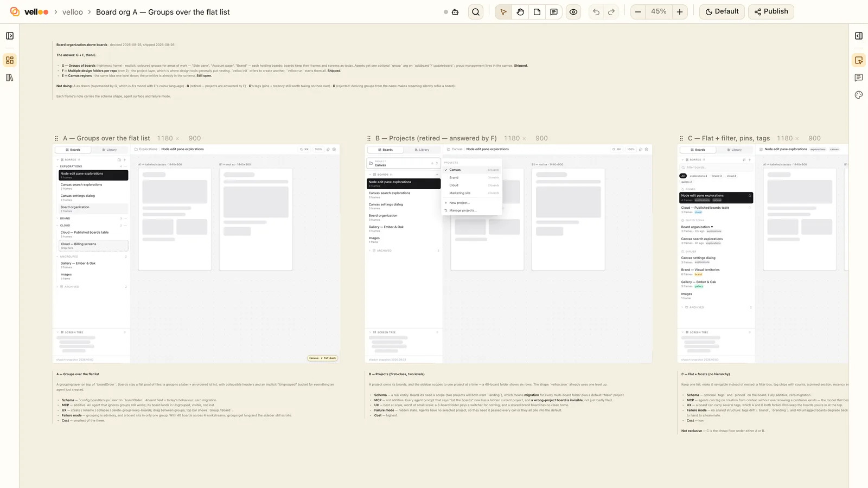
Task: Open the library books icon in left rail
Action: click(10, 78)
